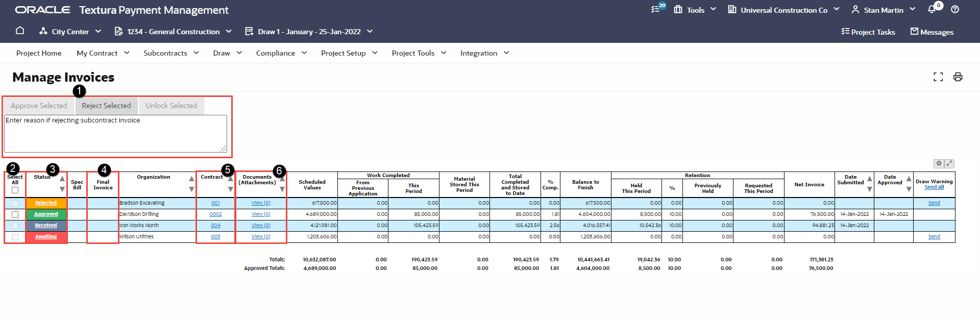Open Project Tasks from header
This screenshot has width=980, height=320.
(868, 32)
